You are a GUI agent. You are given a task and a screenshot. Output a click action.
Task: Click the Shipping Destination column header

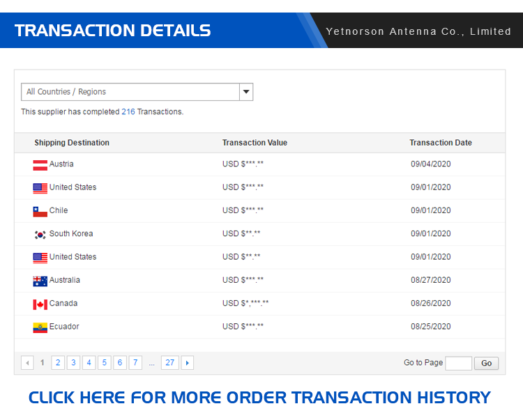[72, 143]
